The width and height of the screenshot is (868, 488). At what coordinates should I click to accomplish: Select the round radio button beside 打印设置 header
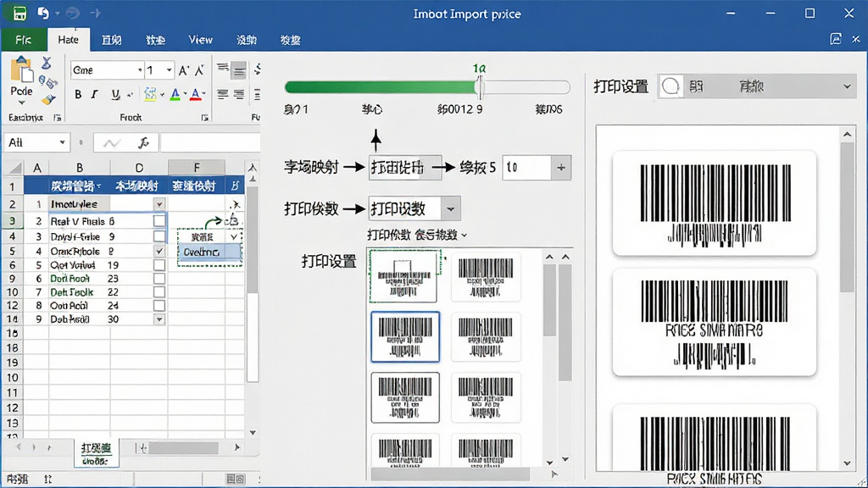tap(670, 86)
